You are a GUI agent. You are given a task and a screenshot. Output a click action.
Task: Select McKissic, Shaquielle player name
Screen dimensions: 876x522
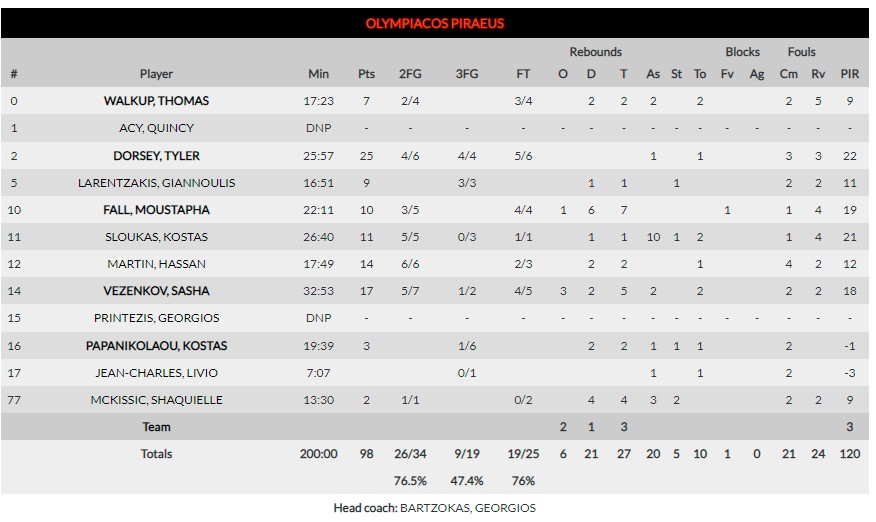[156, 400]
